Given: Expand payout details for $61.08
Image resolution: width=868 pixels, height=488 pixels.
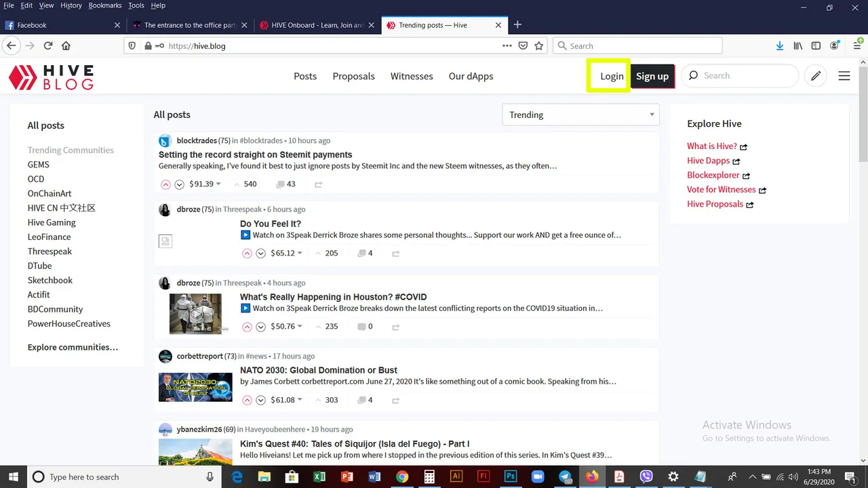Looking at the screenshot, I should [x=286, y=400].
